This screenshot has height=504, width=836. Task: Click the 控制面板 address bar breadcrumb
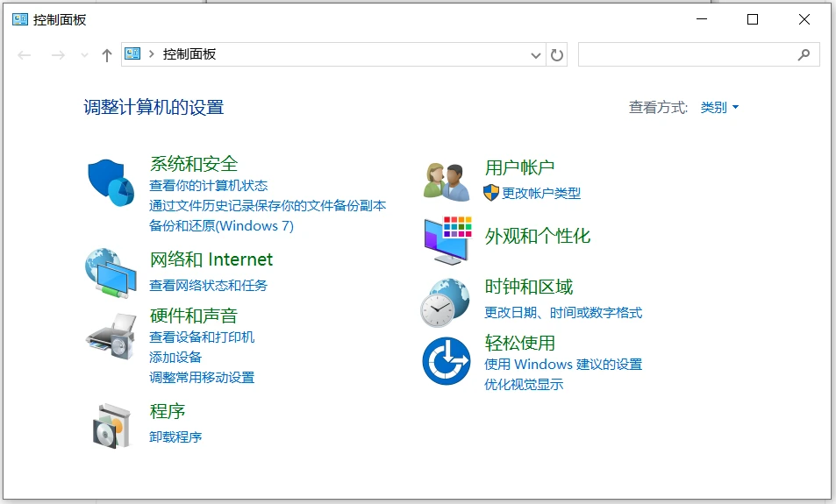(x=189, y=54)
